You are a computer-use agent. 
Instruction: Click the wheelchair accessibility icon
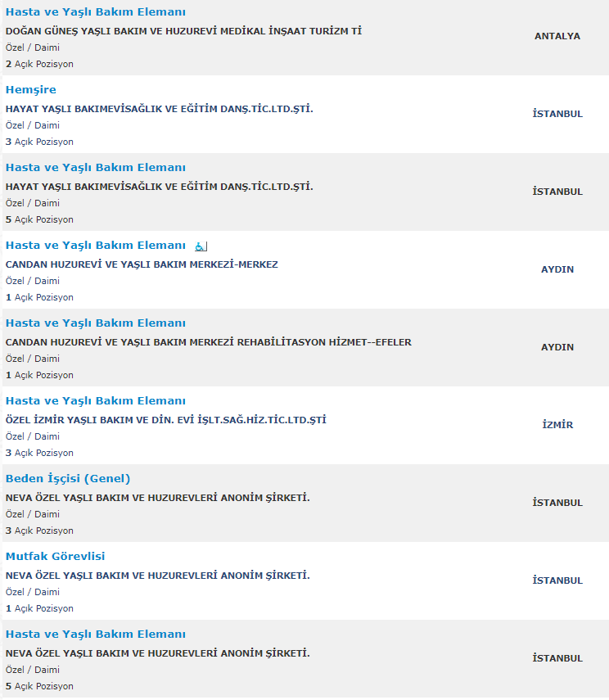click(x=201, y=246)
